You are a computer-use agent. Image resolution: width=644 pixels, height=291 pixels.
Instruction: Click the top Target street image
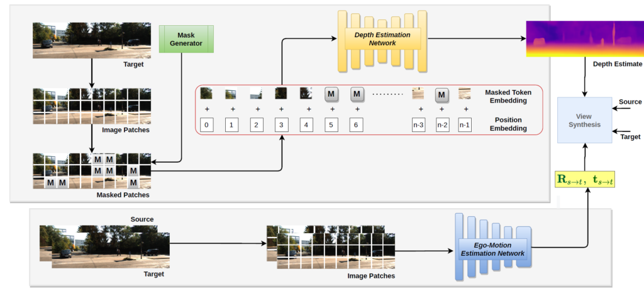92,40
